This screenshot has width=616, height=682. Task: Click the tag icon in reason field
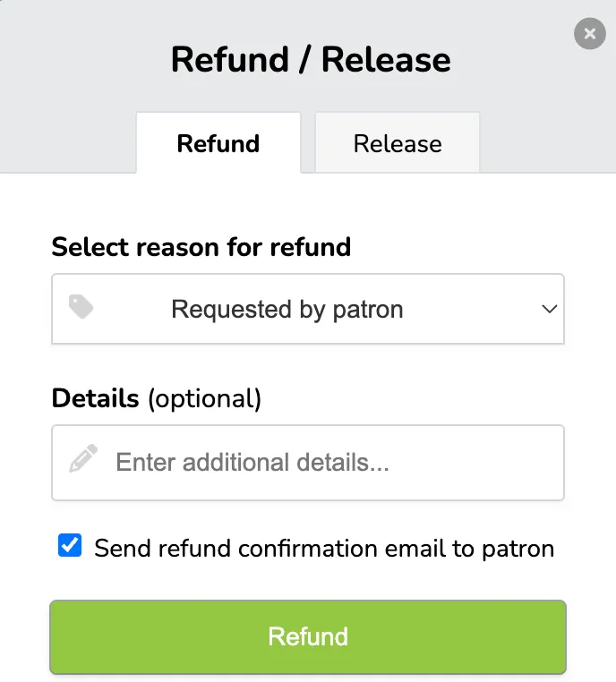click(x=81, y=307)
